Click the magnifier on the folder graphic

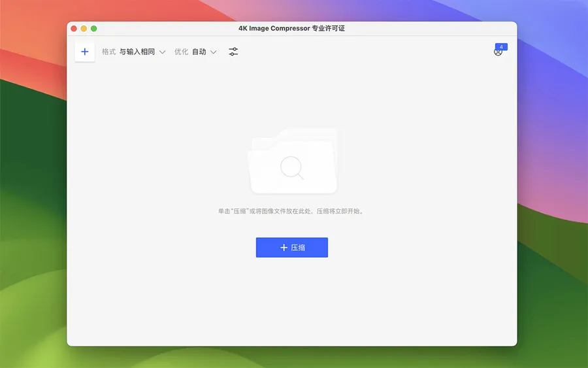pos(291,168)
